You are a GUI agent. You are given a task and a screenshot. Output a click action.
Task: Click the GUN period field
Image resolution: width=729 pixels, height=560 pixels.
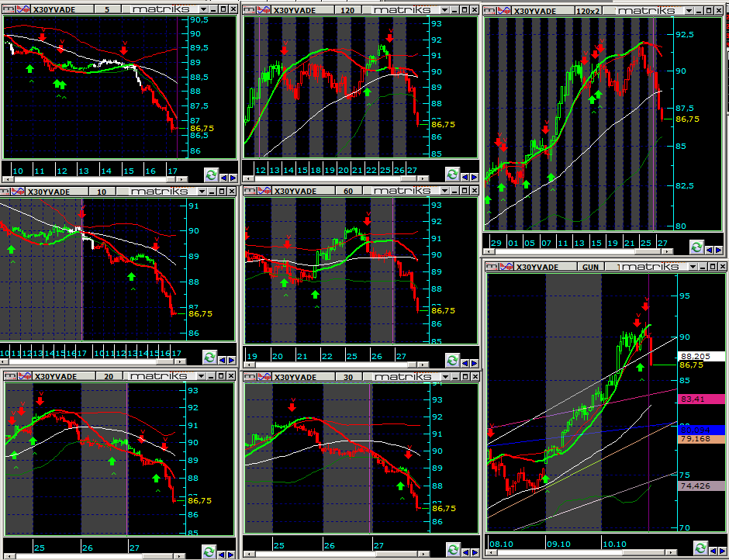coord(592,266)
